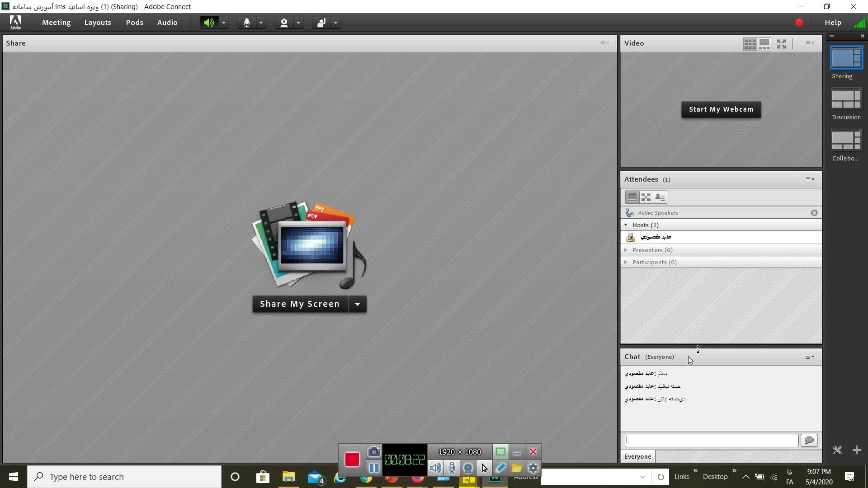Switch video pod to filmstrip view

764,43
